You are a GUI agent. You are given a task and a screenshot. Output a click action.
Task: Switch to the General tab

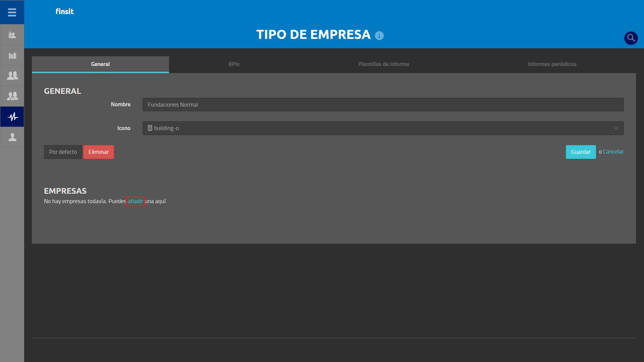(100, 64)
